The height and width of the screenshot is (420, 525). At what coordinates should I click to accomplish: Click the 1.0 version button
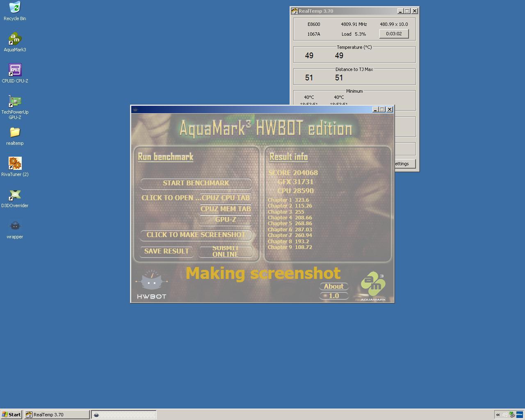tap(334, 295)
